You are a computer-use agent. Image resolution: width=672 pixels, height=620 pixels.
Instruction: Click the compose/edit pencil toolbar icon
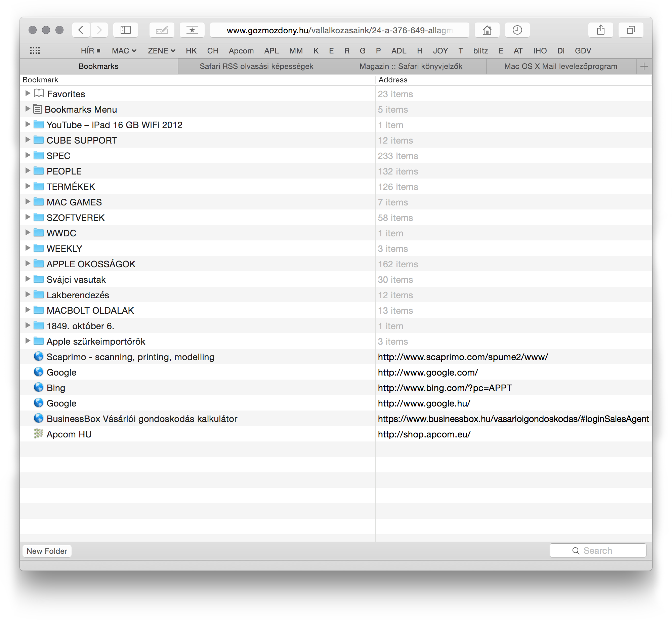162,30
